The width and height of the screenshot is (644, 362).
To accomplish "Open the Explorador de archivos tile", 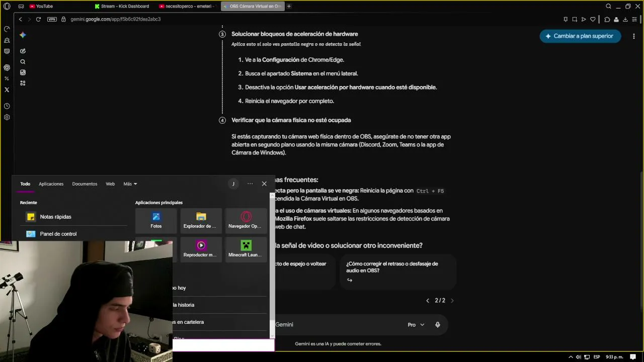I will 201,221.
